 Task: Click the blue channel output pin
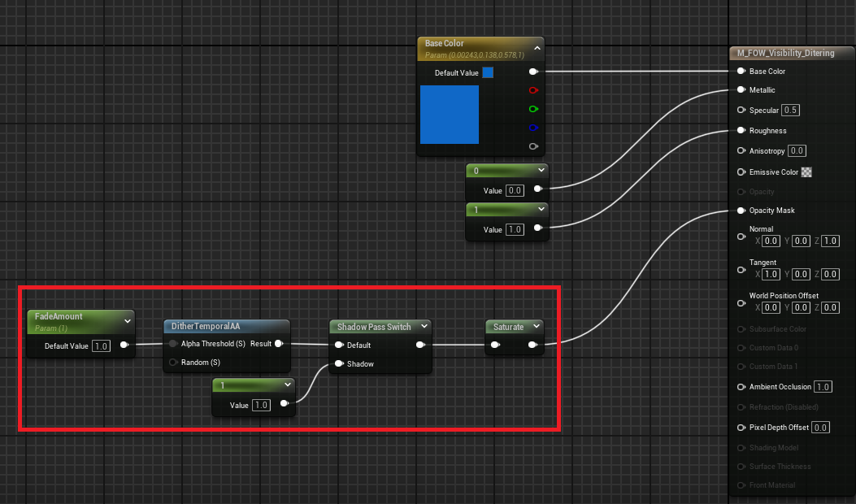click(x=533, y=128)
